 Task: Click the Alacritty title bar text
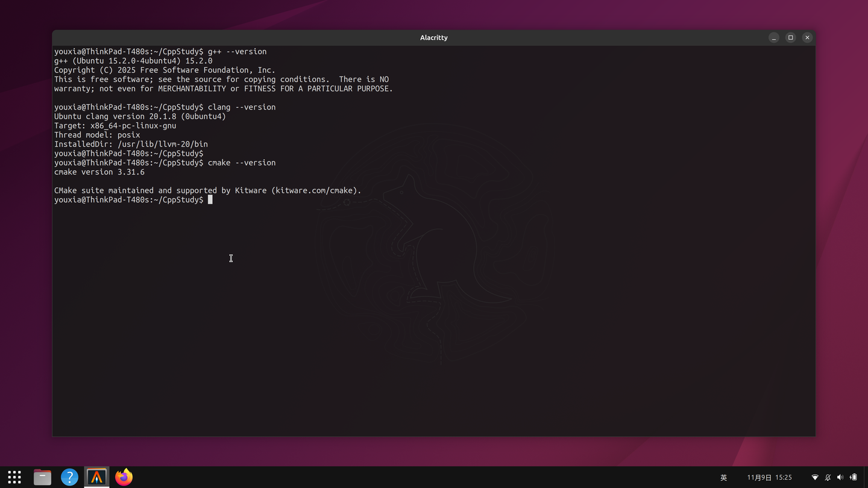pos(434,37)
